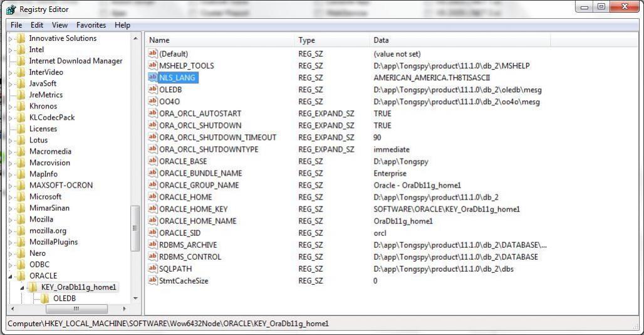This screenshot has width=644, height=335.
Task: Click the tree scroll up arrow
Action: click(135, 38)
